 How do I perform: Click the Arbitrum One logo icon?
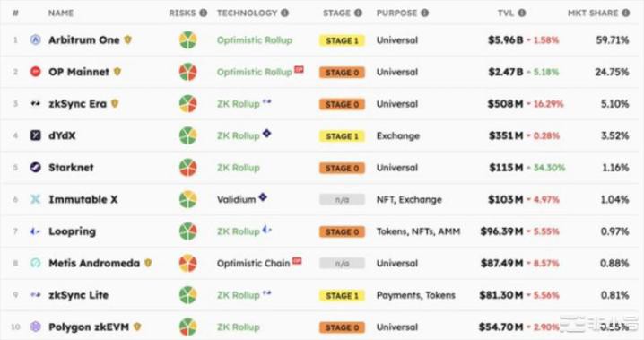point(36,39)
